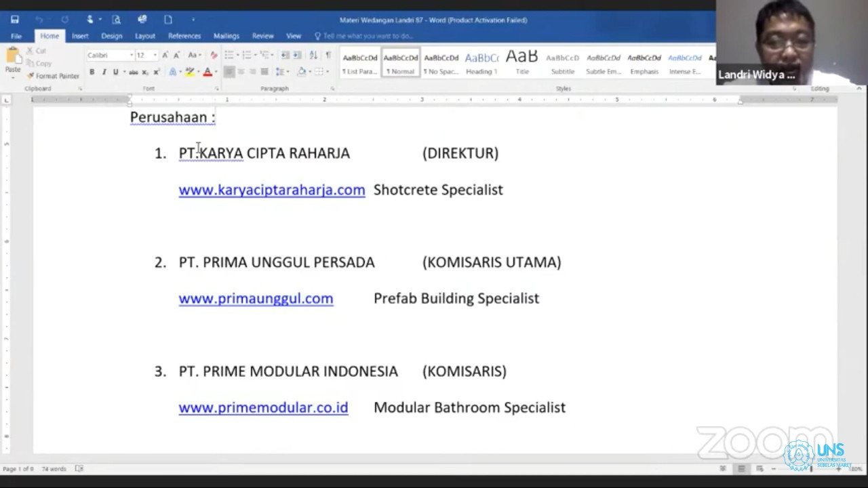Expand the Font dialog launcher
868x488 pixels.
coord(216,89)
